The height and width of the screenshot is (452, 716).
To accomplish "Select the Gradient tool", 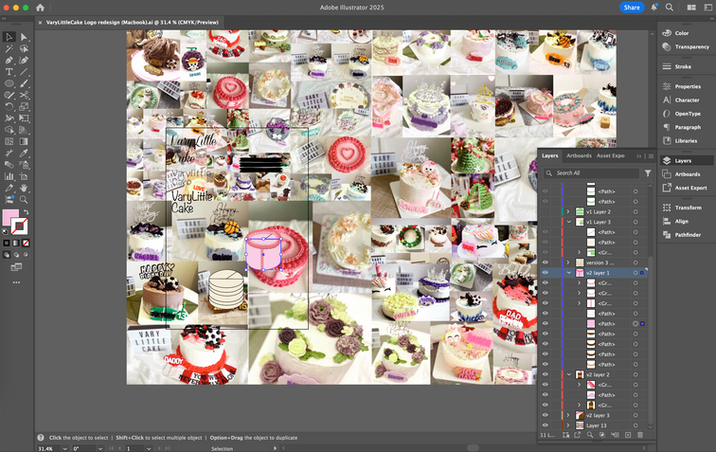I will 24,142.
